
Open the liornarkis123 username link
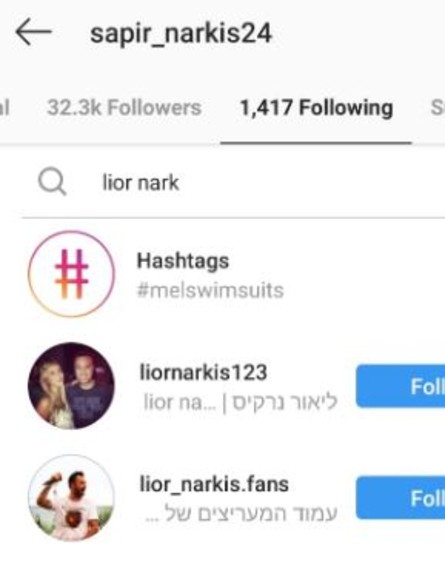pyautogui.click(x=203, y=373)
